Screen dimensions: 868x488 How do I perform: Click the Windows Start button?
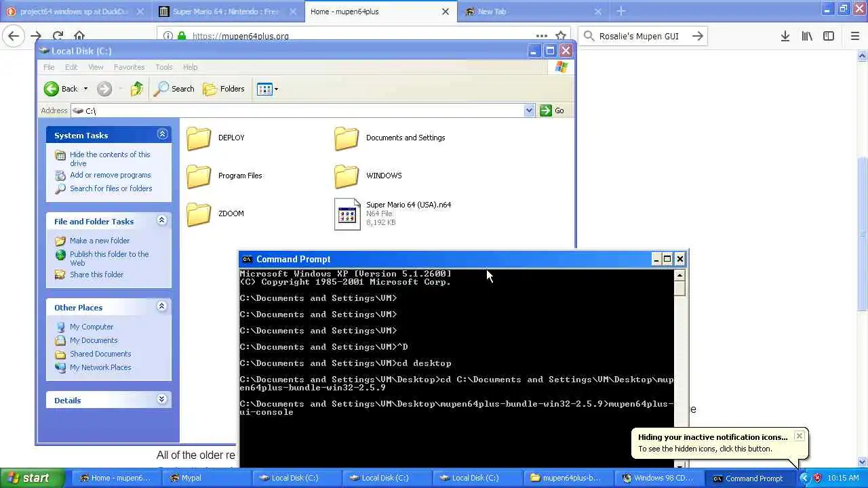[32, 478]
